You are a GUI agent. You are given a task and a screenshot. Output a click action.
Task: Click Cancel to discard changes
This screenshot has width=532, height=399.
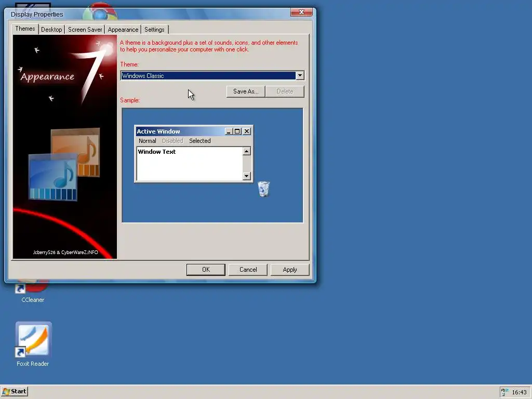tap(248, 270)
